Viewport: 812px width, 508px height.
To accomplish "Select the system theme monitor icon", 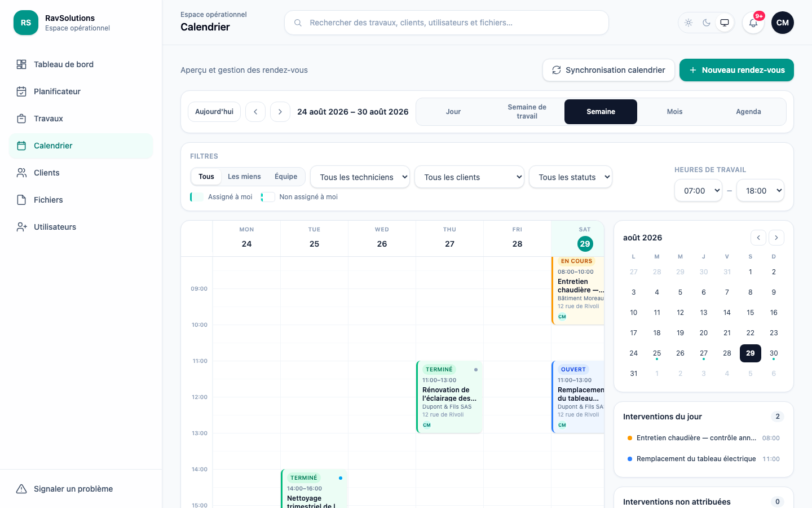I will (x=725, y=23).
